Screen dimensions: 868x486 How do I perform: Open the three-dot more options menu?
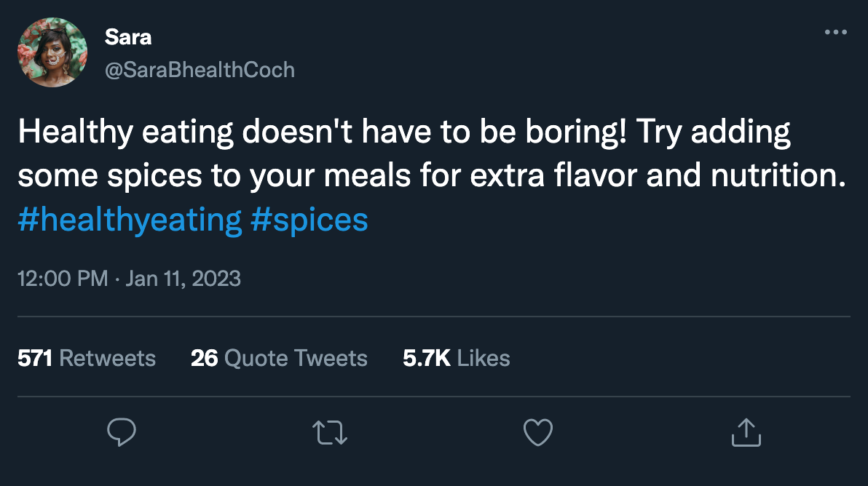pyautogui.click(x=835, y=33)
